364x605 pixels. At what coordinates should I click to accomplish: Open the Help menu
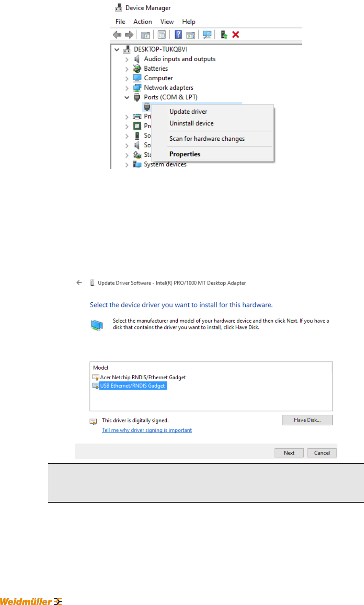click(189, 22)
